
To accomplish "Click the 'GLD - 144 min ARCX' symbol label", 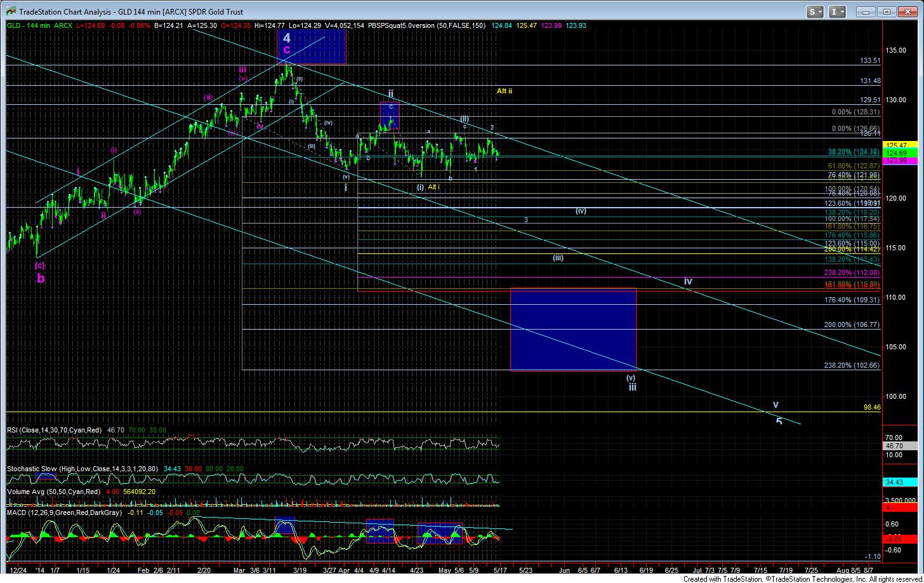I will (x=38, y=25).
